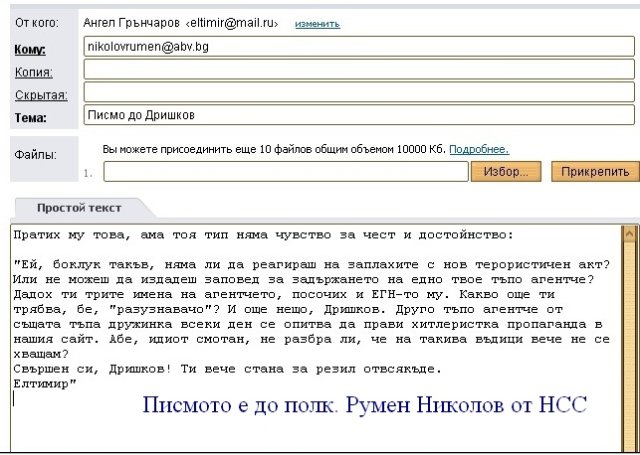Image resolution: width=640 pixels, height=455 pixels.
Task: Click the 'Копия' input field
Action: 359,69
